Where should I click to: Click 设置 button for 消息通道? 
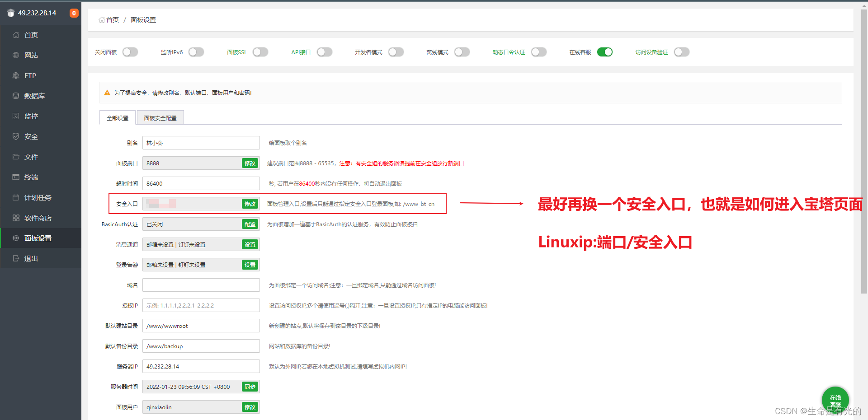pyautogui.click(x=250, y=244)
